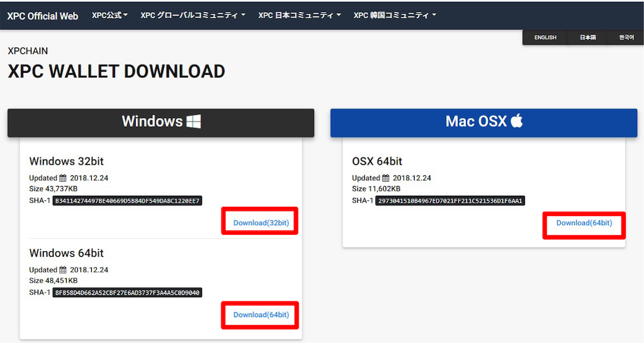Click the Windows logo icon in header

(194, 121)
